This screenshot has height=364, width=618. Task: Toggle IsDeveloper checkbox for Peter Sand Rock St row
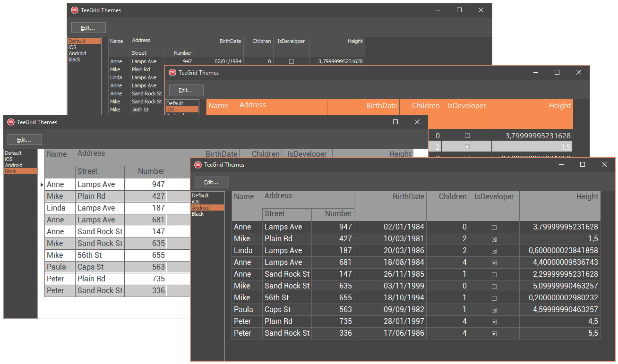pyautogui.click(x=494, y=334)
